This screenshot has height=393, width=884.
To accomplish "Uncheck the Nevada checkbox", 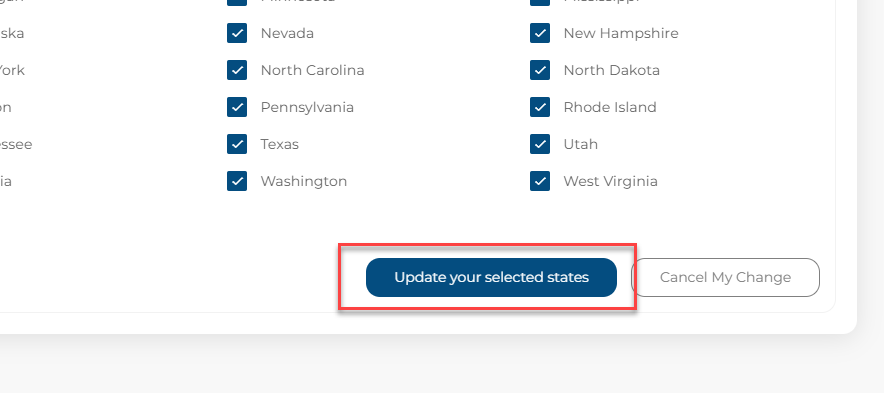I will pyautogui.click(x=237, y=33).
